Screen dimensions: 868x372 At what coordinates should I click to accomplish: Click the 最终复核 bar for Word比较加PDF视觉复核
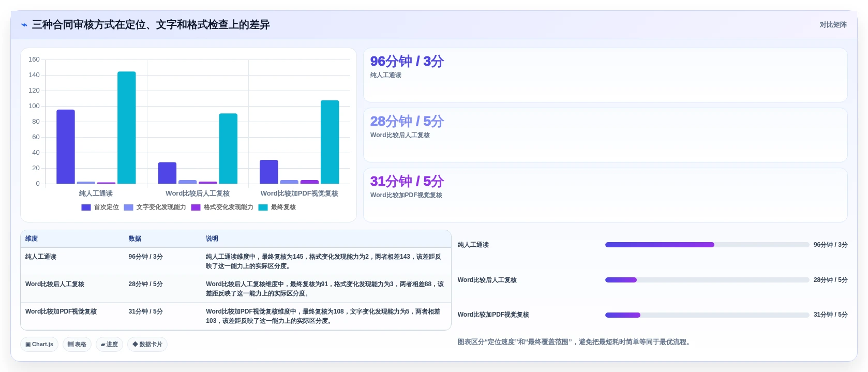click(x=330, y=142)
